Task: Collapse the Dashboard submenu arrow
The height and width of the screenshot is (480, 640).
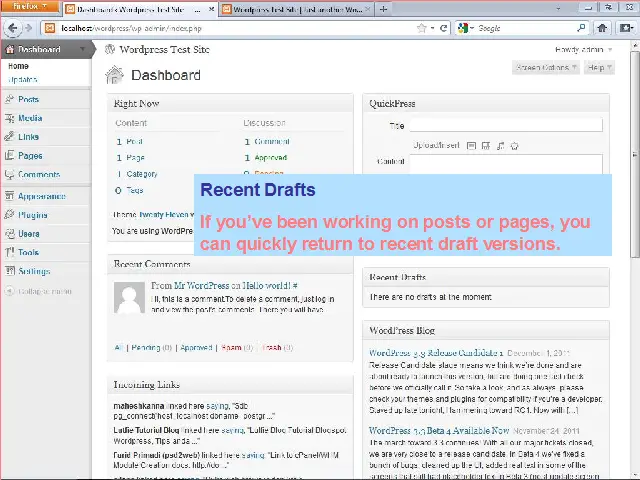Action: pos(82,49)
